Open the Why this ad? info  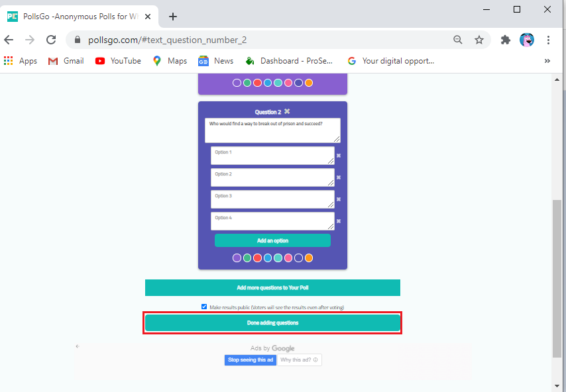[x=299, y=360]
